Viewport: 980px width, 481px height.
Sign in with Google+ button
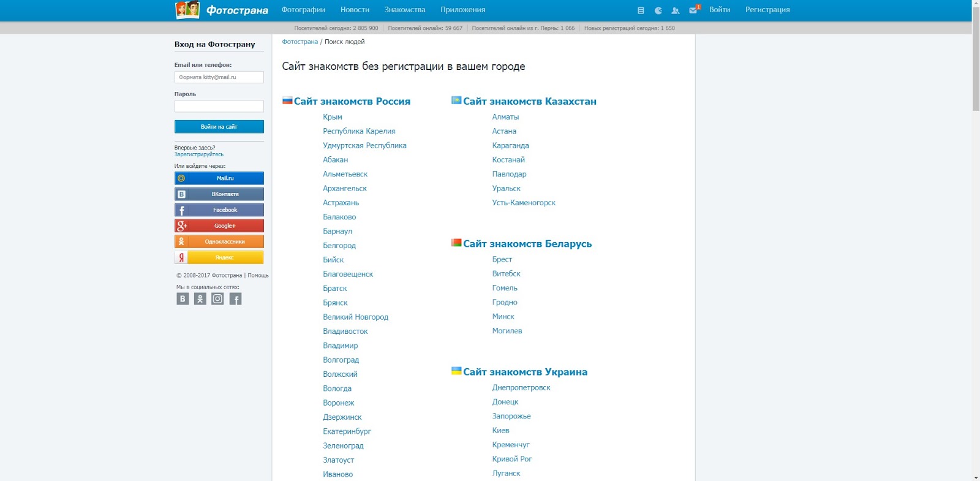tap(219, 226)
